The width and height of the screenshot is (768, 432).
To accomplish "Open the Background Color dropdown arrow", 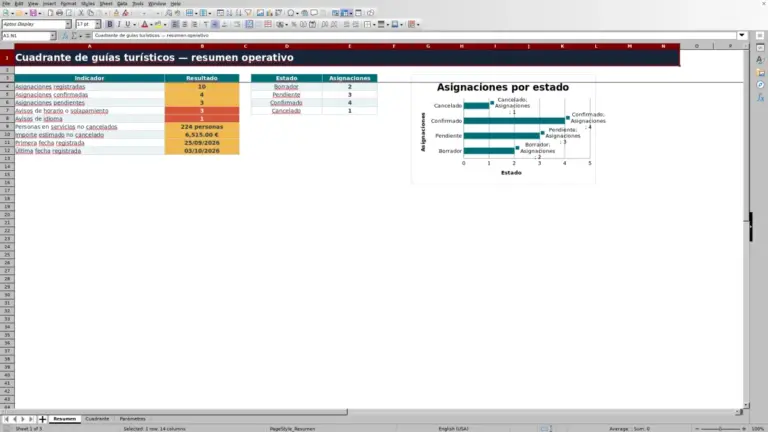I will [165, 24].
